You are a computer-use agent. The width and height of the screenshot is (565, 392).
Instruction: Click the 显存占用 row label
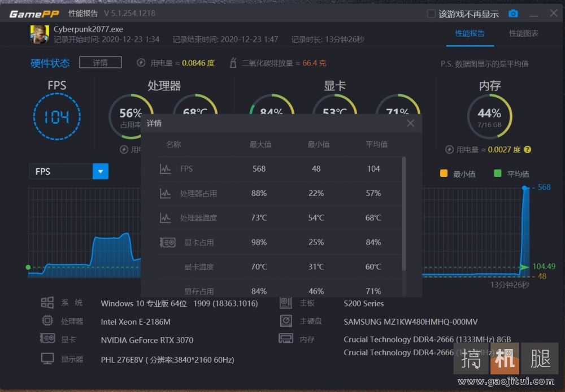199,291
